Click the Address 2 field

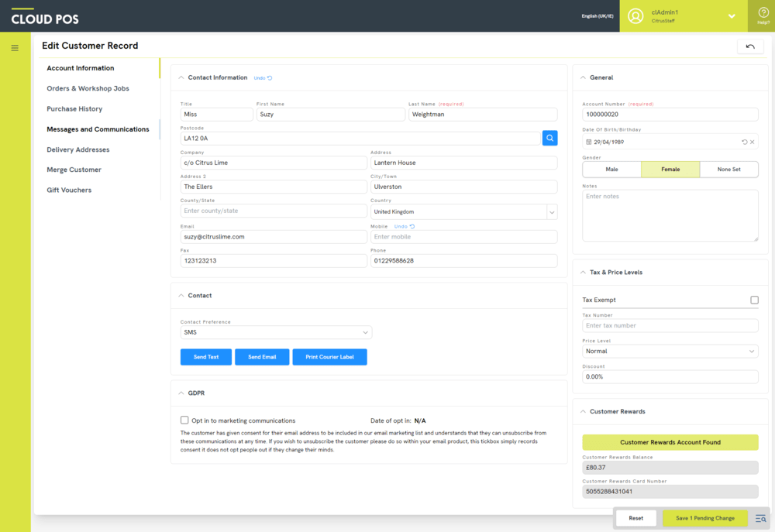274,187
